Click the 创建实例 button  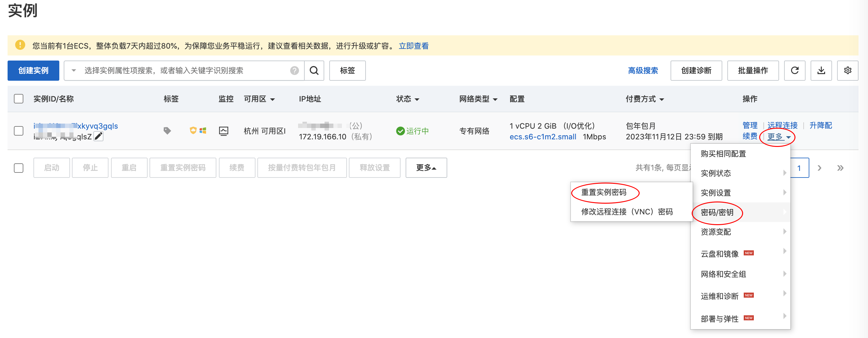pos(33,70)
